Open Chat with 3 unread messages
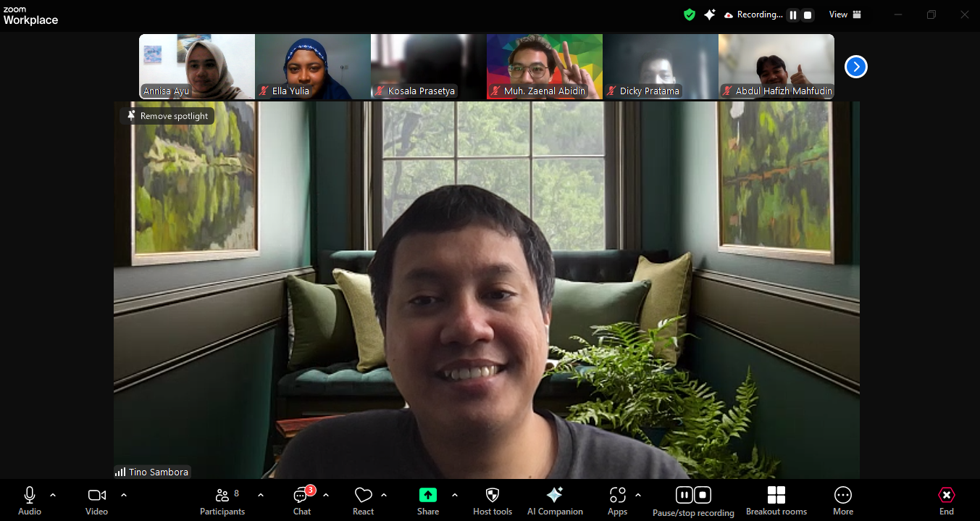 click(x=302, y=501)
